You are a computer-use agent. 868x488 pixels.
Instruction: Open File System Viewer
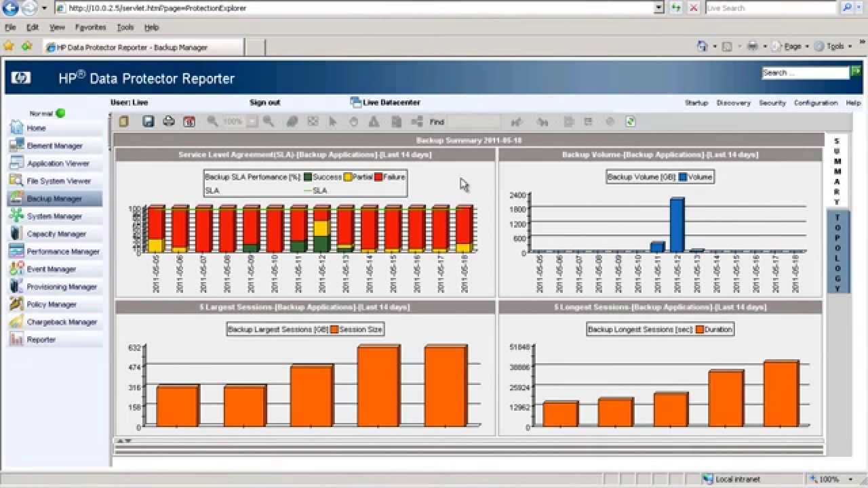click(x=54, y=181)
